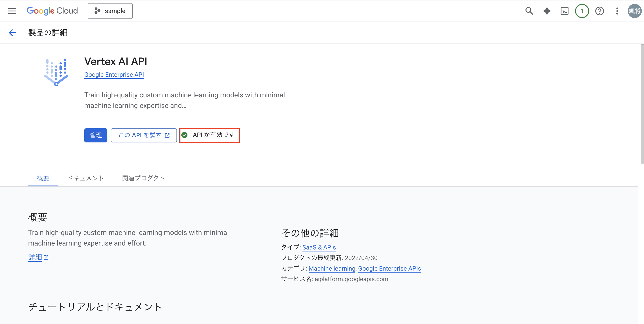Go back using the left arrow
The width and height of the screenshot is (644, 324).
point(12,33)
